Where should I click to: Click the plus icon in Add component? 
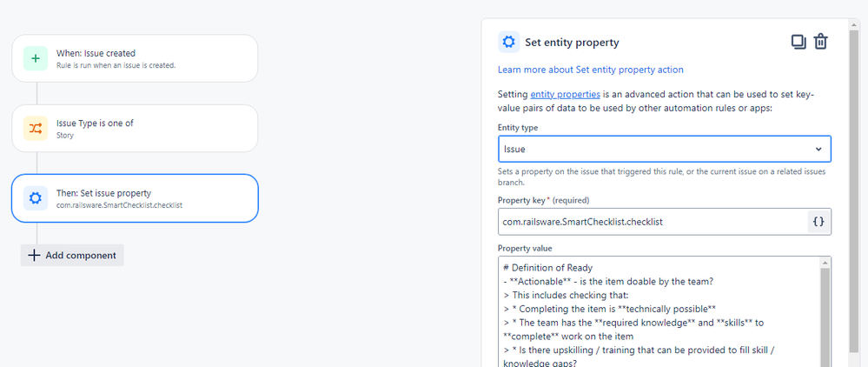[x=35, y=255]
